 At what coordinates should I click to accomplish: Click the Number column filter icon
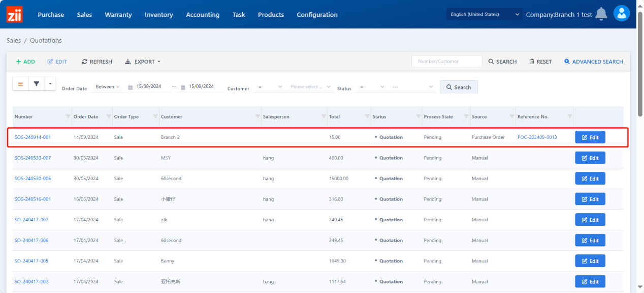point(68,117)
